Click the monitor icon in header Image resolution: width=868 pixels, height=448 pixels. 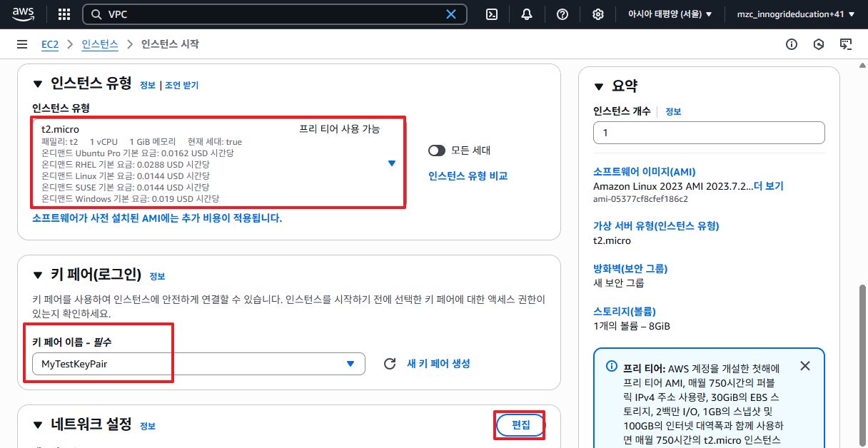pyautogui.click(x=846, y=44)
